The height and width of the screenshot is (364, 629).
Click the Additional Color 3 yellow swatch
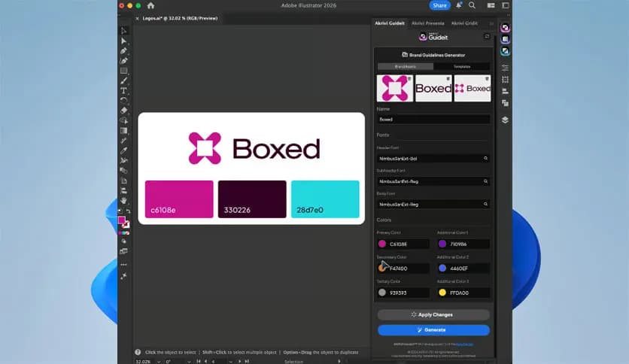tap(442, 293)
